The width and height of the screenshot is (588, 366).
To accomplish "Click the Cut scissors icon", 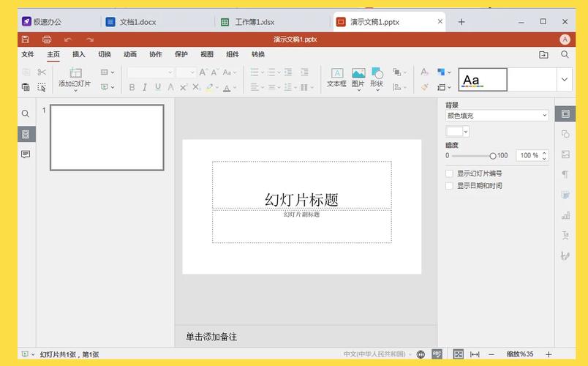I will click(x=42, y=72).
